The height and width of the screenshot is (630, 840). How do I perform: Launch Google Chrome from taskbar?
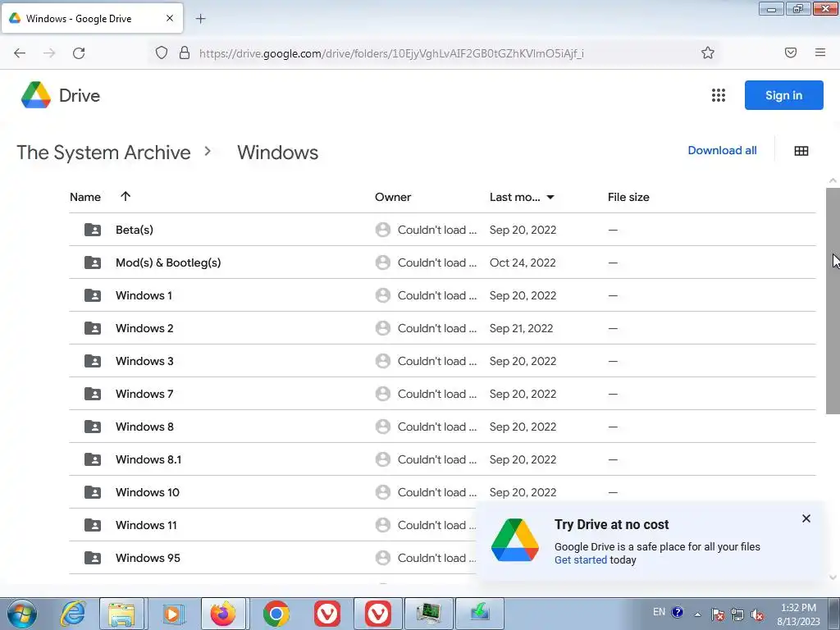point(276,614)
